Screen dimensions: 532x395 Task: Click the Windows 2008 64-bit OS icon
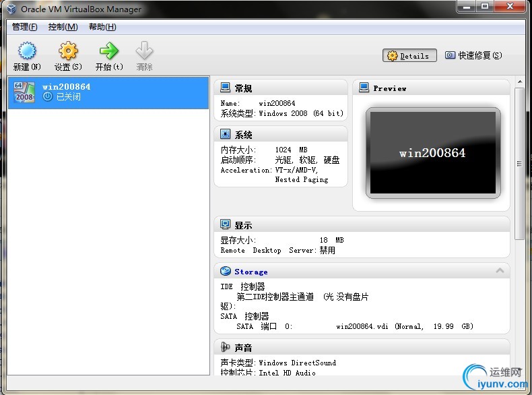pos(24,92)
